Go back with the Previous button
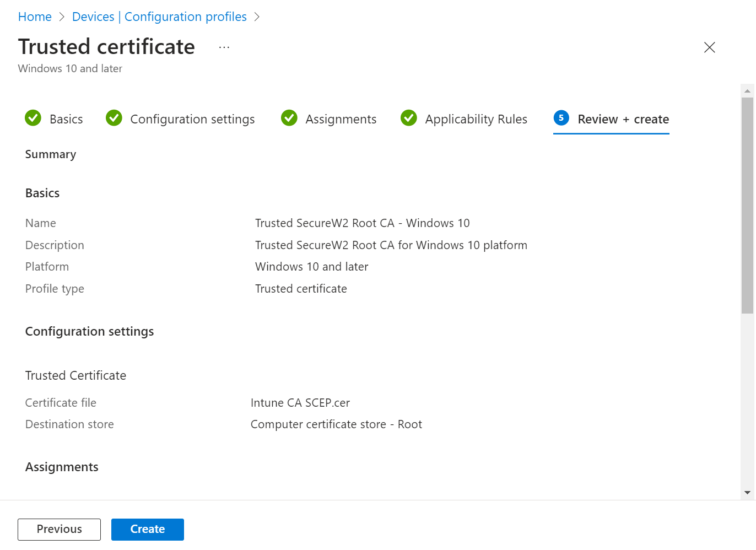Image resolution: width=756 pixels, height=550 pixels. 59,529
